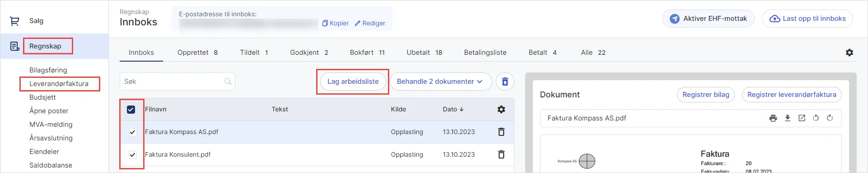Image resolution: width=868 pixels, height=173 pixels.
Task: Click the cloud upload icon for the inbox
Action: pyautogui.click(x=775, y=19)
